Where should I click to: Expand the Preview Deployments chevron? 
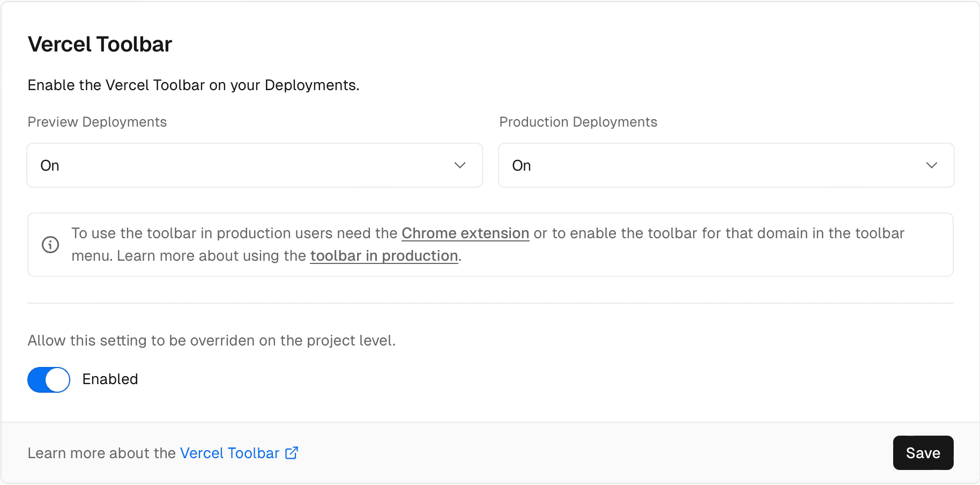coord(460,165)
